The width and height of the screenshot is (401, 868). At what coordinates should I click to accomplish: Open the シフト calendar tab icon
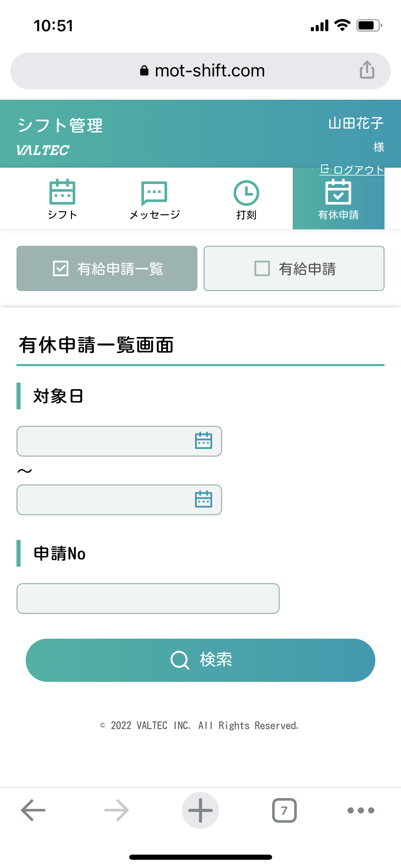click(62, 193)
